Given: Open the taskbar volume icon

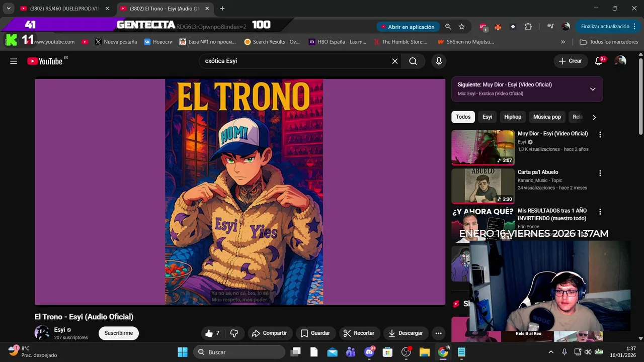Looking at the screenshot, I should click(x=588, y=352).
